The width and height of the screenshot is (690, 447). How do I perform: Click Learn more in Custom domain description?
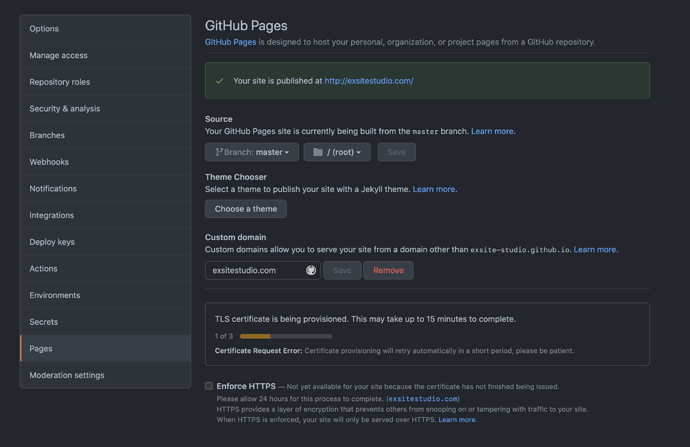pyautogui.click(x=595, y=249)
